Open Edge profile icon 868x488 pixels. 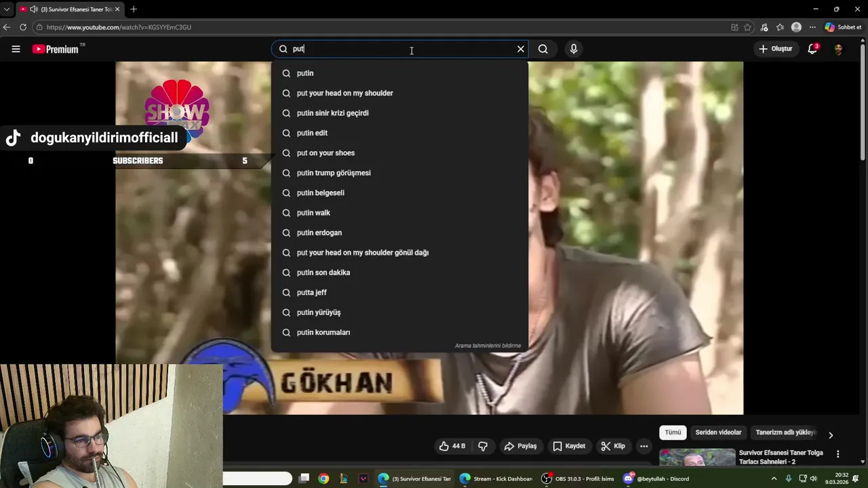coord(796,27)
